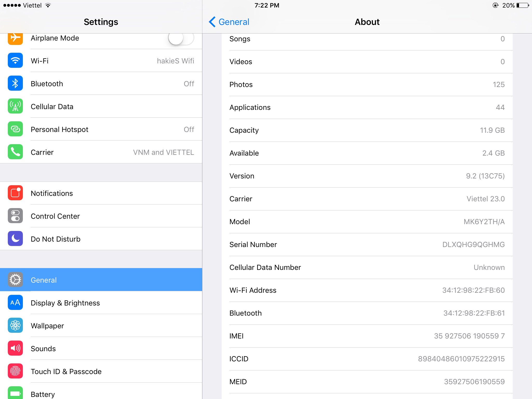532x399 pixels.
Task: Tap the Do Not Disturb moon icon
Action: pyautogui.click(x=15, y=238)
